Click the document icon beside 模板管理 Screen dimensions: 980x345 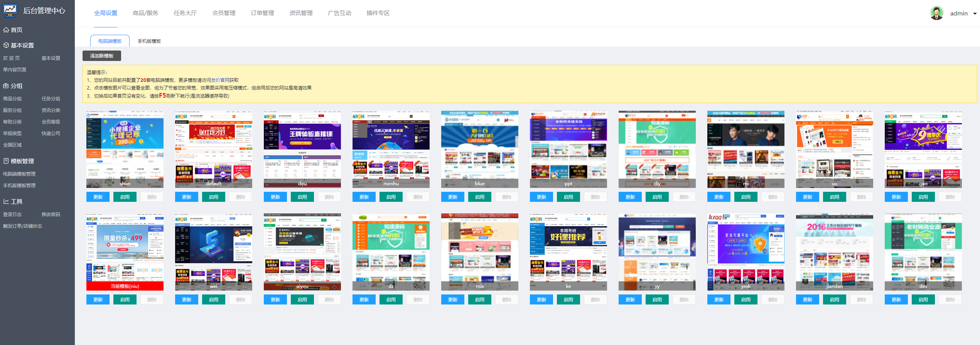click(x=6, y=161)
